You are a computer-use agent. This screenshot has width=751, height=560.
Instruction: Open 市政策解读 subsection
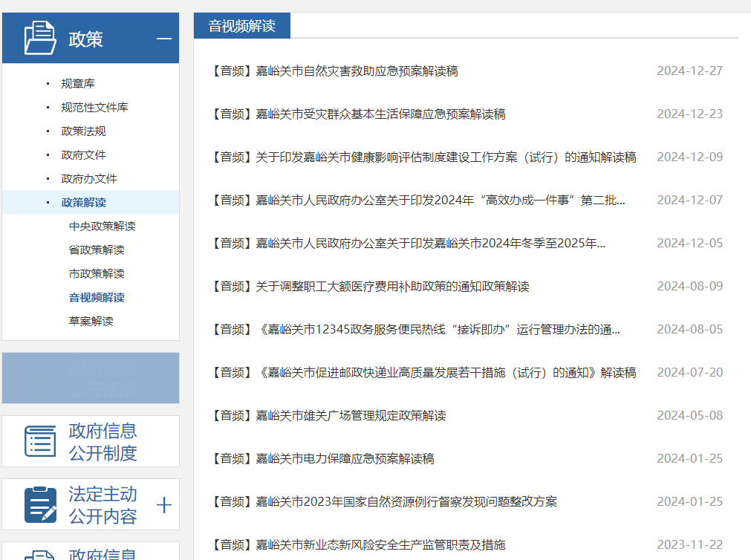tap(97, 274)
